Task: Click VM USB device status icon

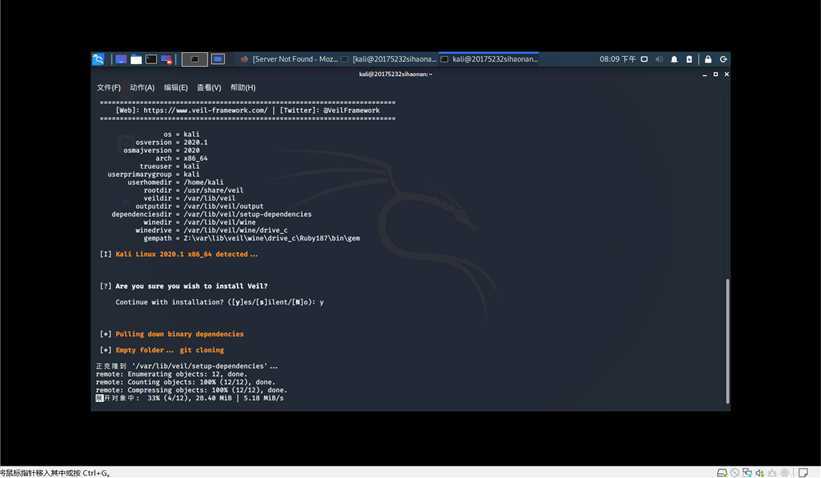Action: (772, 473)
